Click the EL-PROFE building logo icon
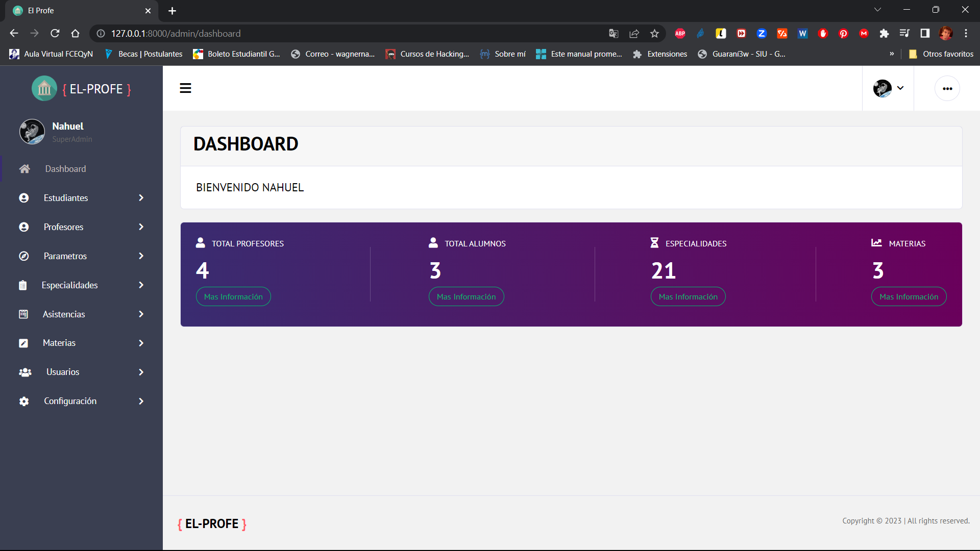Viewport: 980px width, 551px height. (44, 89)
